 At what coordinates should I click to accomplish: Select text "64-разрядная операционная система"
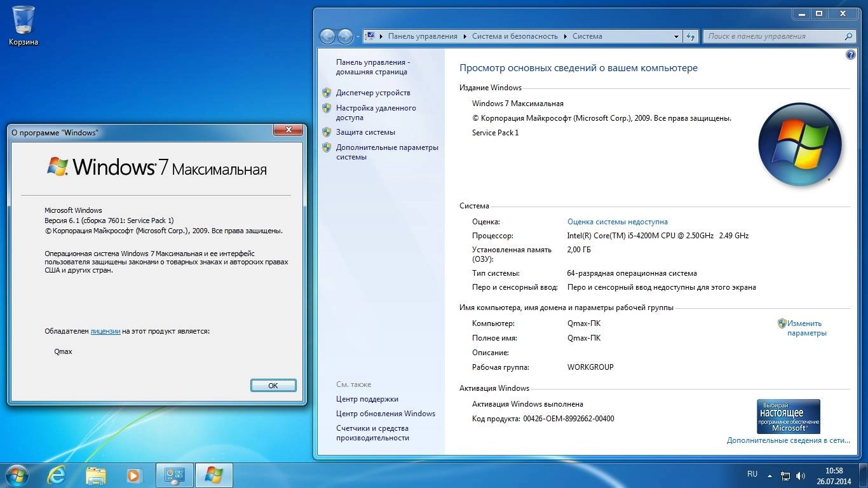632,273
